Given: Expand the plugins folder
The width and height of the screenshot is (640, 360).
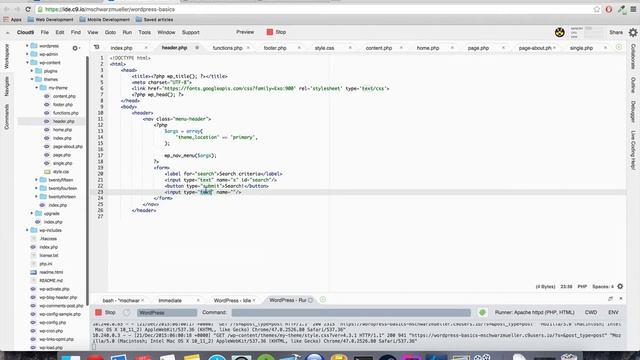Looking at the screenshot, I should 32,71.
